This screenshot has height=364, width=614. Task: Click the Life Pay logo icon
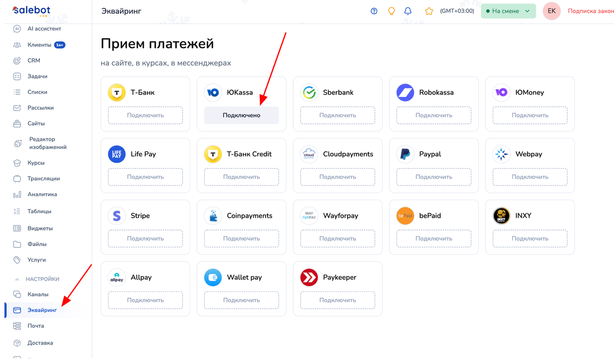pyautogui.click(x=117, y=154)
